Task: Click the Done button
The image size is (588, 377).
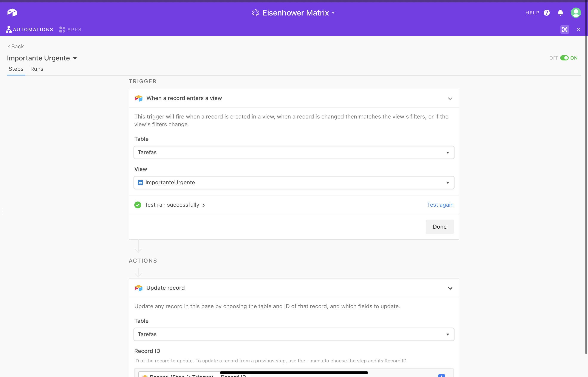Action: tap(439, 227)
